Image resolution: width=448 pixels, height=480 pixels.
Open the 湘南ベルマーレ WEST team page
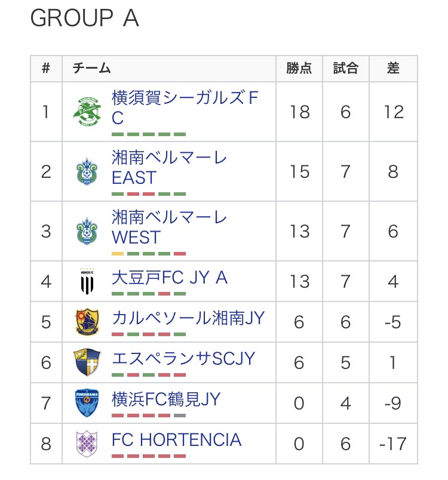[169, 227]
